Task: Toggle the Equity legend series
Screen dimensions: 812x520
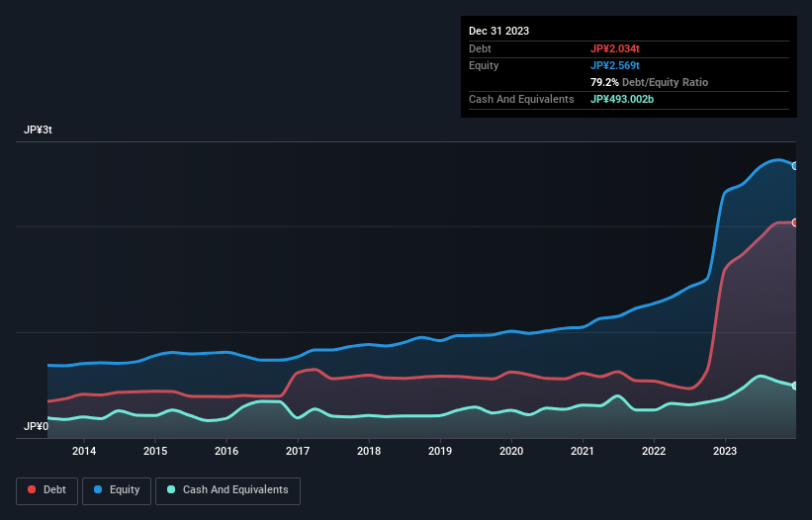Action: coord(117,489)
